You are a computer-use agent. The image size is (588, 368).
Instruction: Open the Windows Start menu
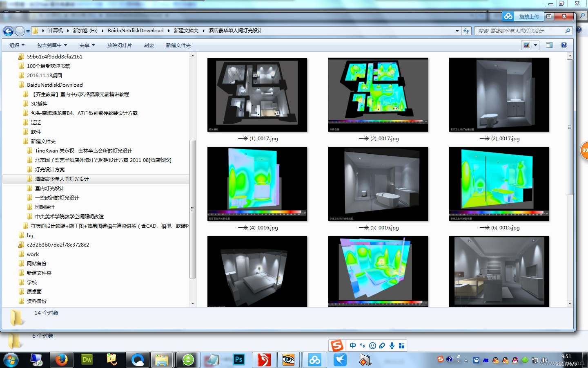click(11, 360)
